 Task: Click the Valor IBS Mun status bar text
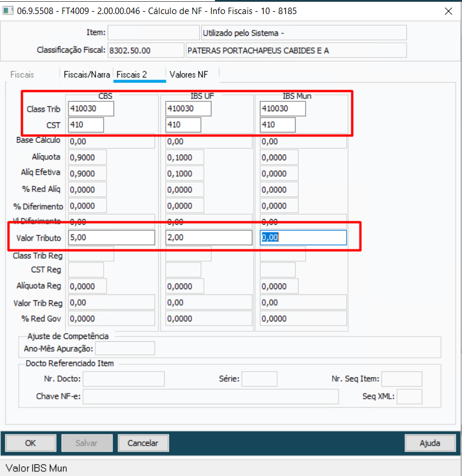(x=36, y=468)
